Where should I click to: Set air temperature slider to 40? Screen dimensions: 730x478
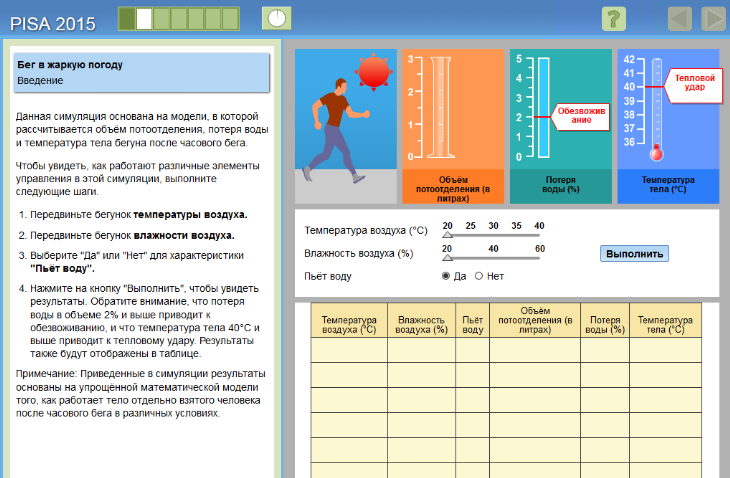tap(539, 235)
